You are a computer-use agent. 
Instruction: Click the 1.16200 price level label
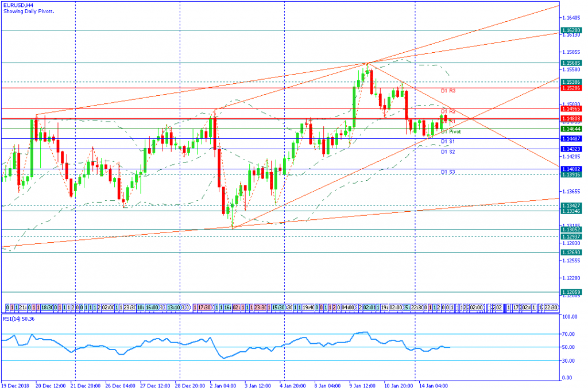coord(571,30)
